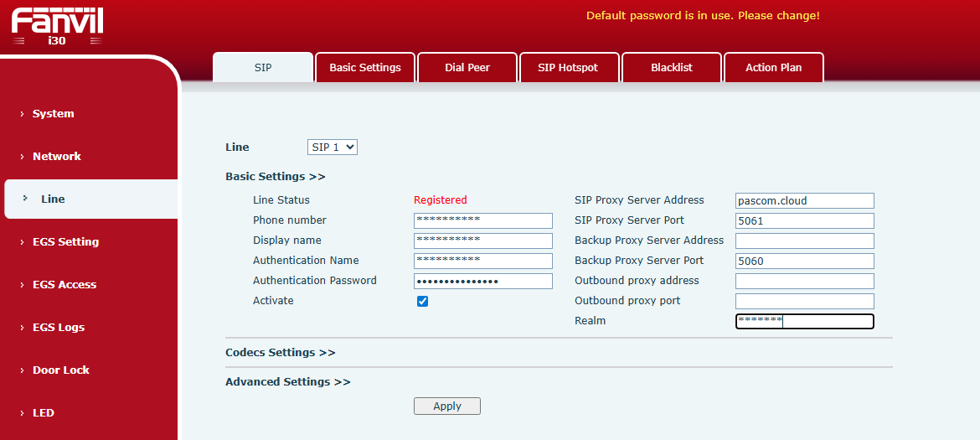Click the Authentication Password field
Image resolution: width=980 pixels, height=440 pixels.
(482, 281)
